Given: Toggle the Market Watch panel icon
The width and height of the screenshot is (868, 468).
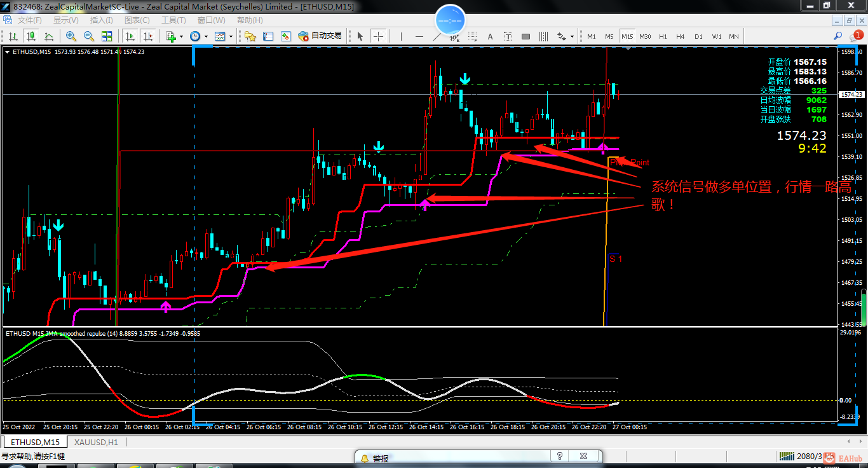Looking at the screenshot, I should pos(268,36).
